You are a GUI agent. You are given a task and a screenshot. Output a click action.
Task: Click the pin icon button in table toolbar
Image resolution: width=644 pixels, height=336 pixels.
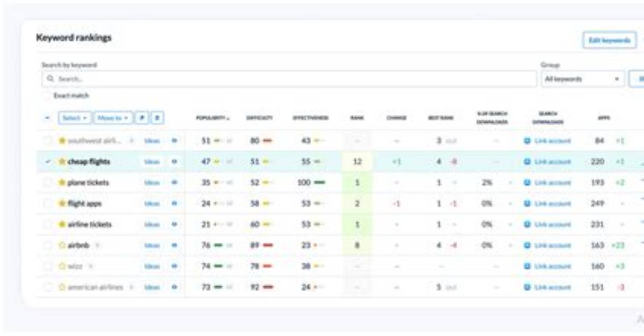pyautogui.click(x=141, y=118)
